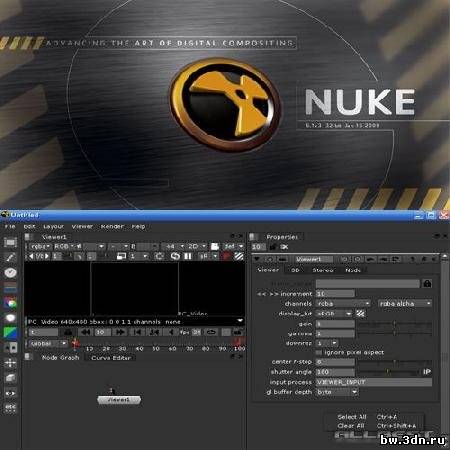Click the zebra icon next to display_lut

(360, 314)
